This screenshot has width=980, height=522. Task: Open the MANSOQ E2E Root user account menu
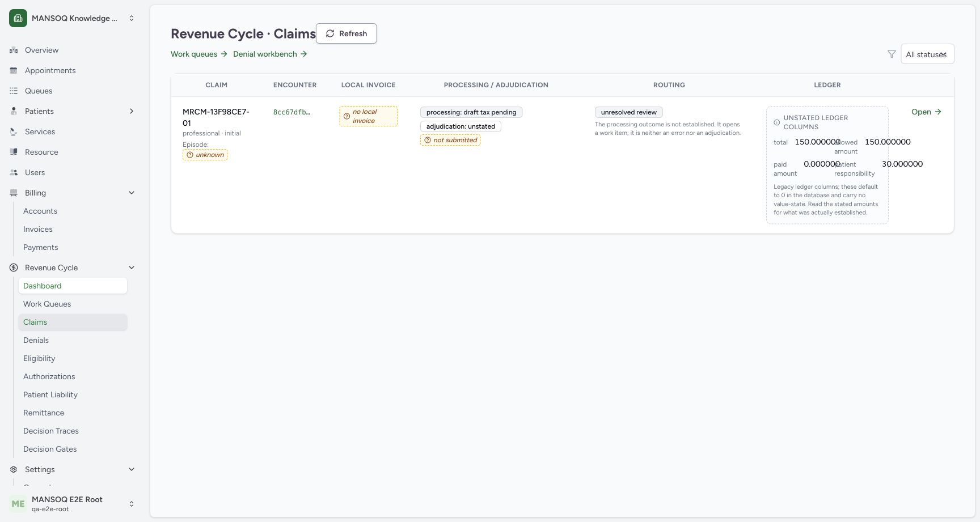point(73,504)
